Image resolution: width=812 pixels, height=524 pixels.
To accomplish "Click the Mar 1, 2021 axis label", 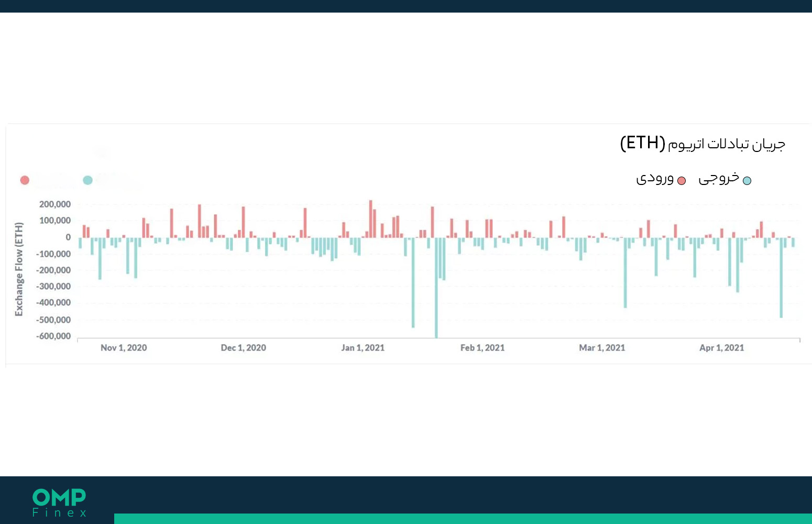I will point(602,348).
